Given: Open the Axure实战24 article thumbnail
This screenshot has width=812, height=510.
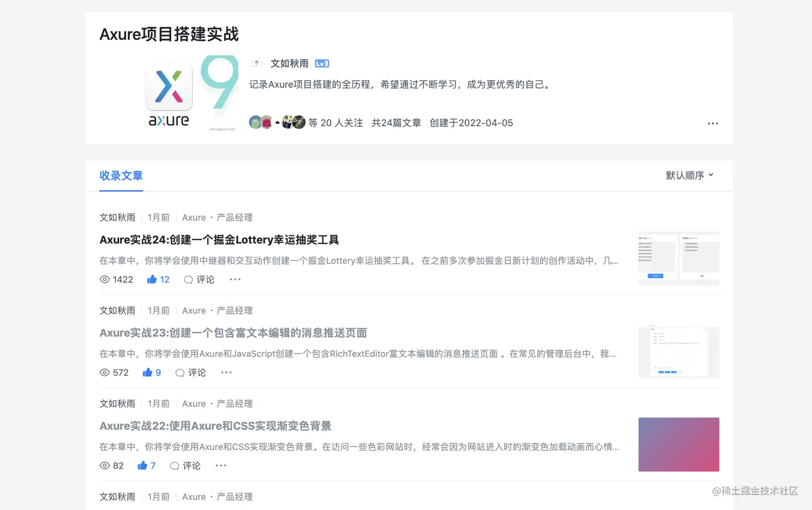Looking at the screenshot, I should tap(679, 258).
